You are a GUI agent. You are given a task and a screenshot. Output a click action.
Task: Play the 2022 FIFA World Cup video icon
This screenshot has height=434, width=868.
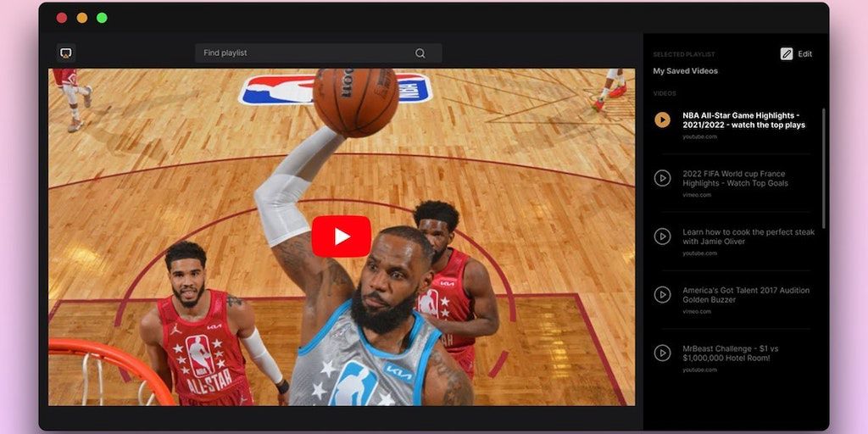pos(662,178)
